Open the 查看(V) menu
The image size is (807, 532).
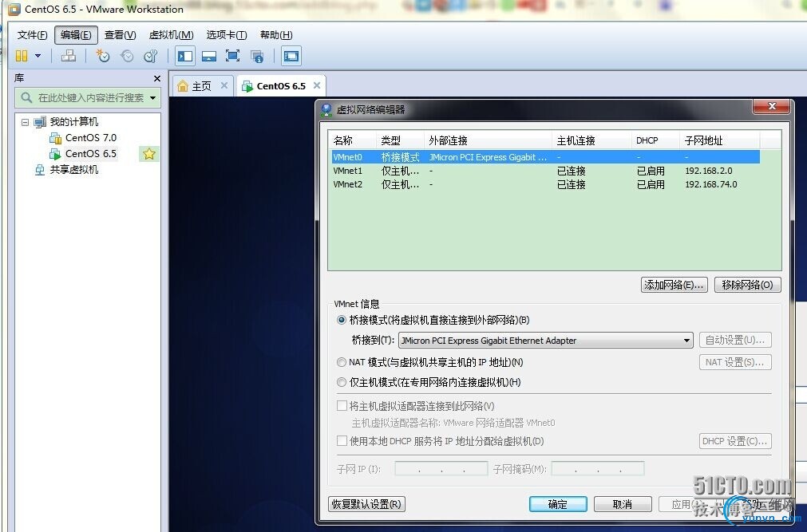point(120,35)
